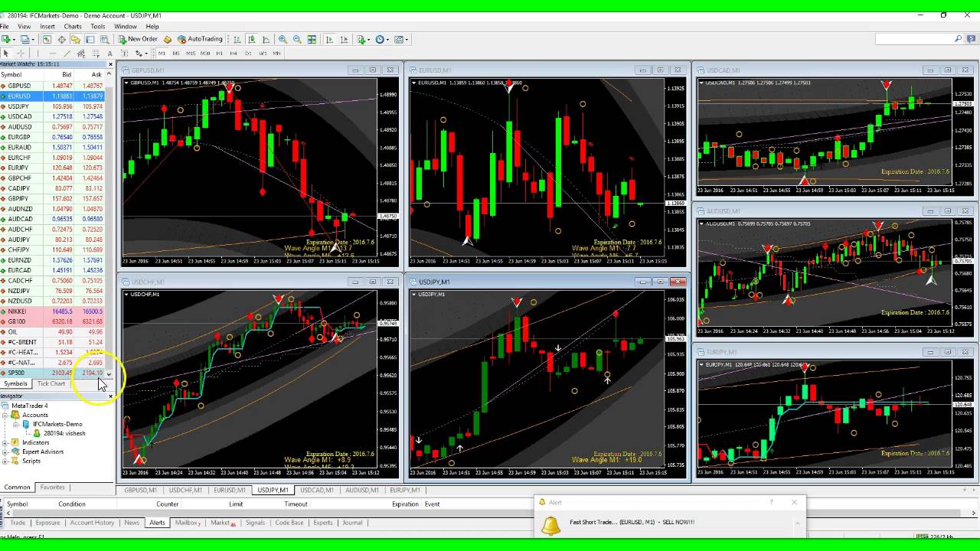Expand the Expert Advisors tree node
The image size is (980, 551).
5,452
